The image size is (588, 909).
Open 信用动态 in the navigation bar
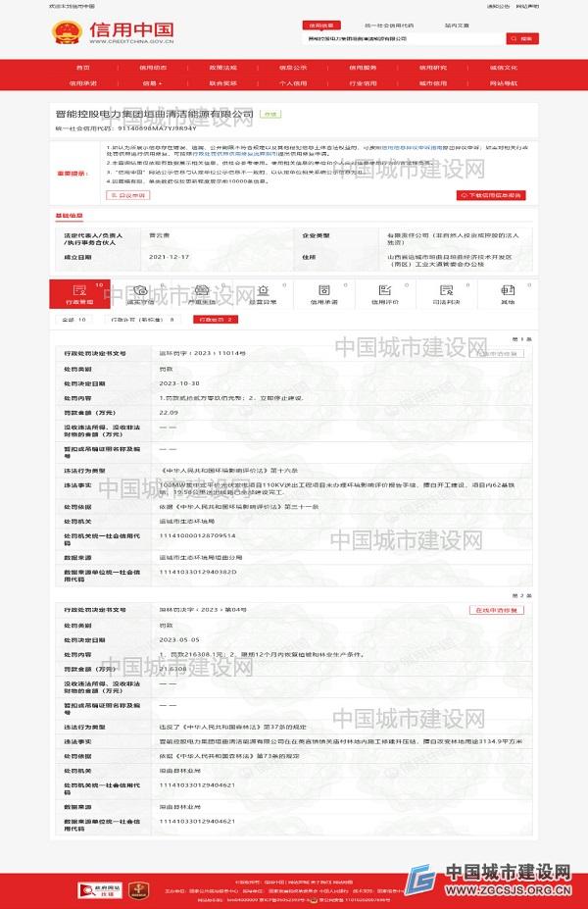click(153, 68)
